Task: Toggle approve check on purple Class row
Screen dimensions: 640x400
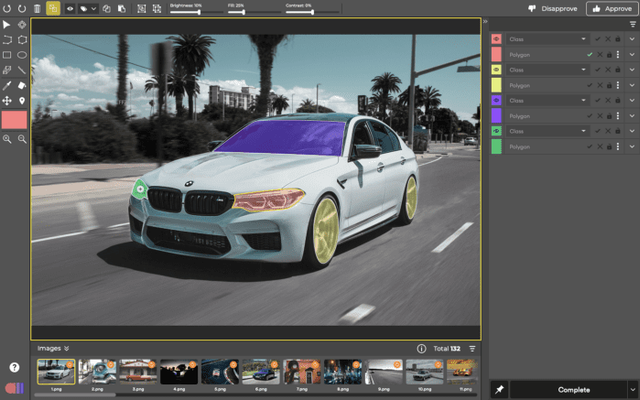Action: [x=598, y=100]
